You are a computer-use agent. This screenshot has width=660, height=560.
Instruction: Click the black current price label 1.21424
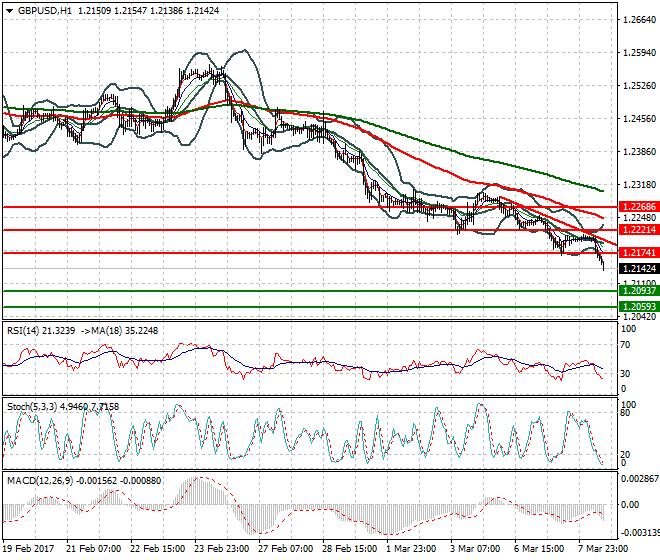click(639, 269)
